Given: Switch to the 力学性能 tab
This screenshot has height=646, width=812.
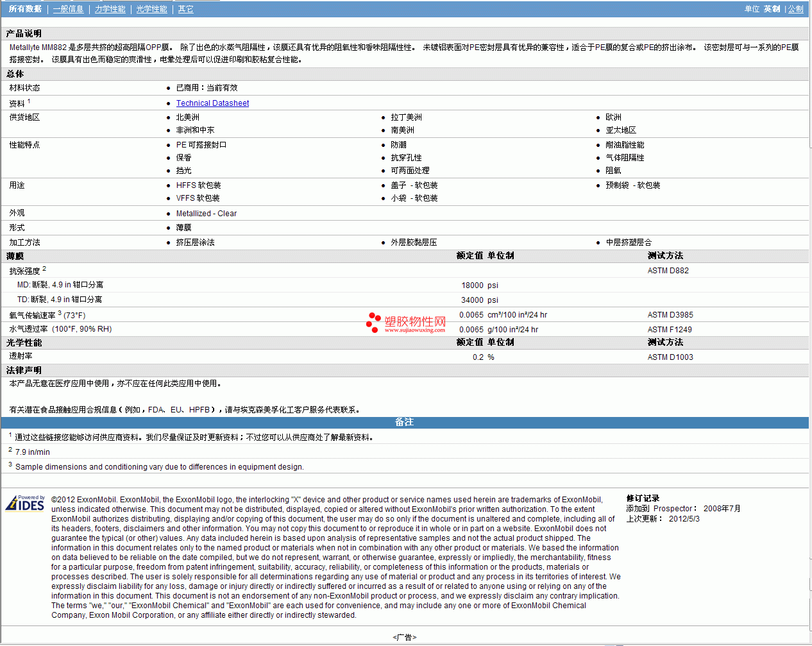Looking at the screenshot, I should coord(110,9).
